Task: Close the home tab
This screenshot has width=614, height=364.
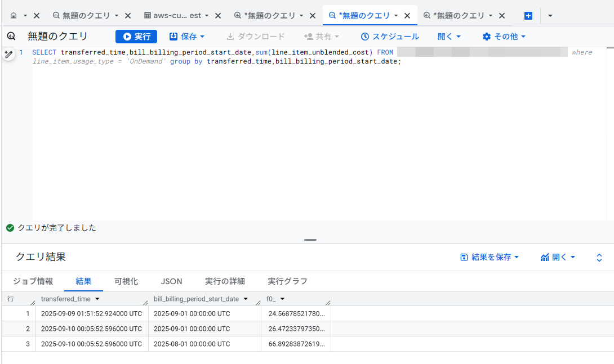Action: (37, 16)
